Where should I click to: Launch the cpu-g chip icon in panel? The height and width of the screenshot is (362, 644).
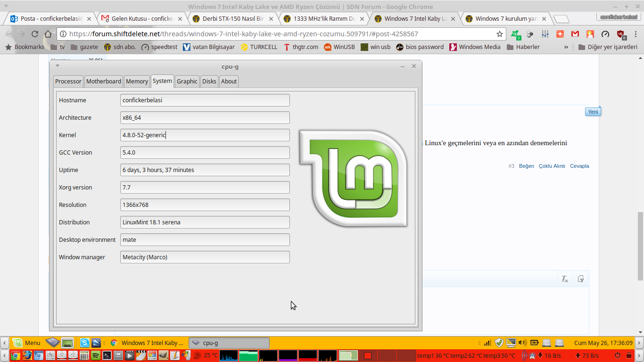click(52, 343)
